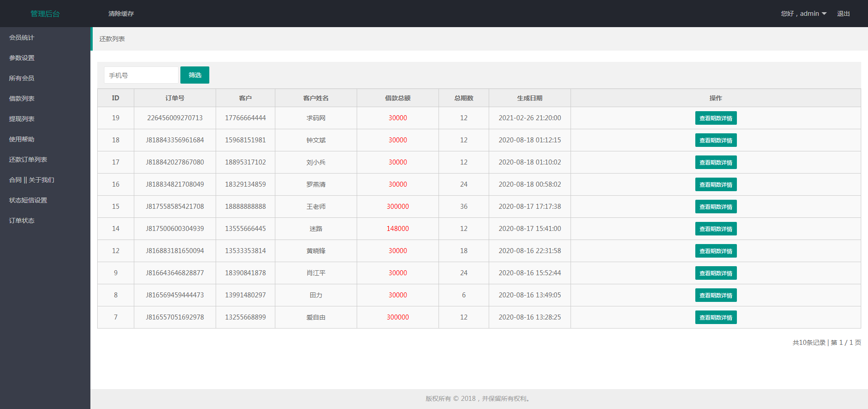Open 订单状态 in the sidebar
The image size is (868, 409).
pos(22,221)
